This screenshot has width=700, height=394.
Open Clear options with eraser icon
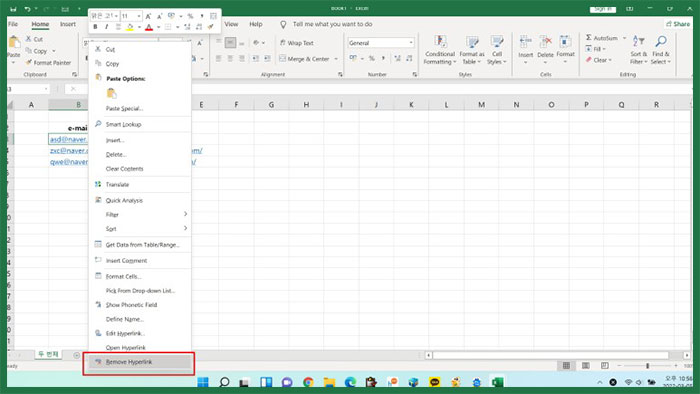click(x=599, y=60)
